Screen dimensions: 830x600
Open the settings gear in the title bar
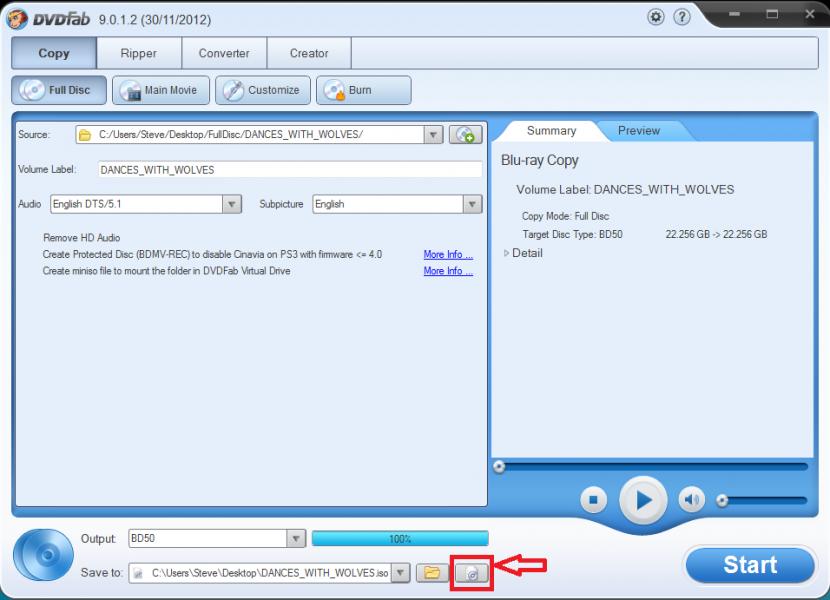656,17
